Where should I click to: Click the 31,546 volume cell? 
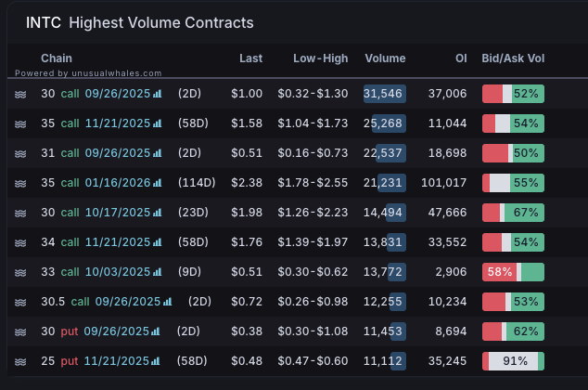(384, 94)
